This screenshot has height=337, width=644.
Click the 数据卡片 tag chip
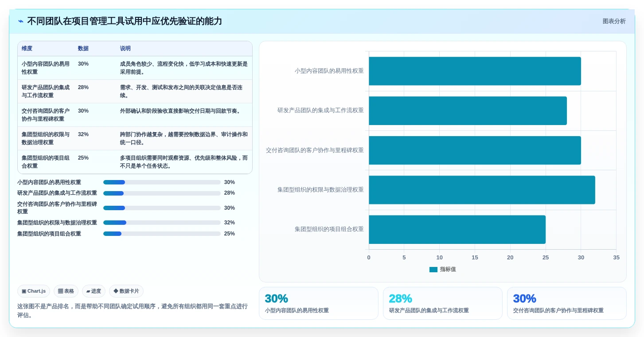[126, 291]
